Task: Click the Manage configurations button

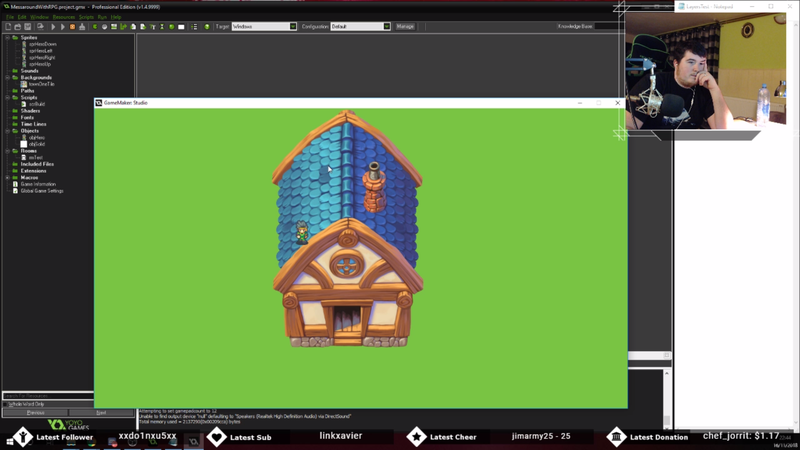Action: (x=405, y=27)
